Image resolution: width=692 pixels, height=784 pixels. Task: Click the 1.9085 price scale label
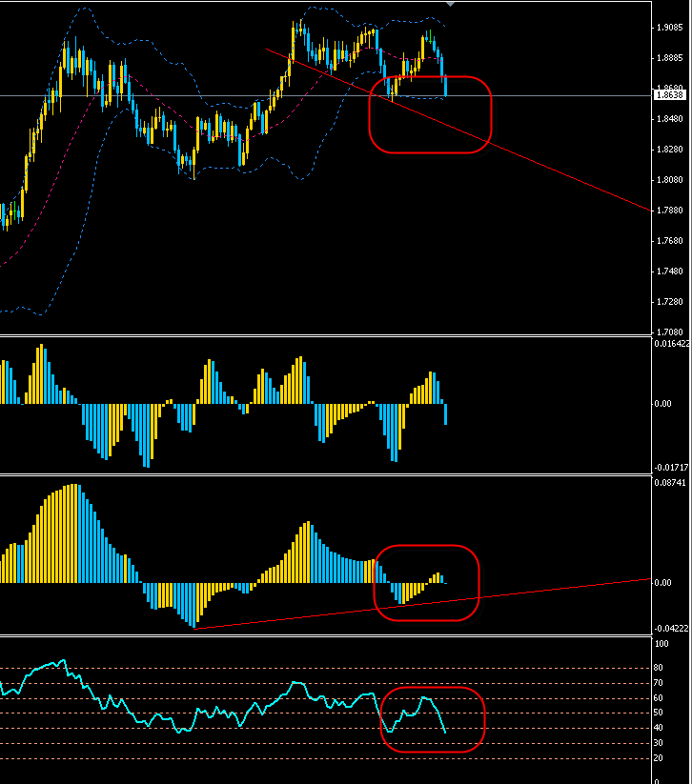[669, 28]
